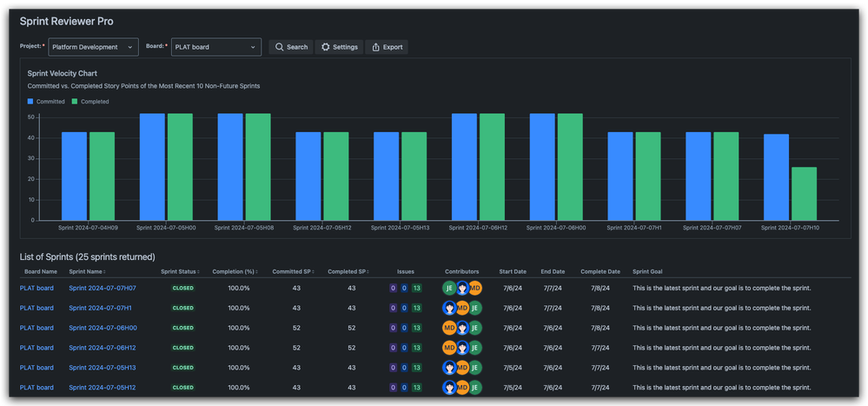Image resolution: width=868 pixels, height=406 pixels.
Task: Open the Sprint 2024-07-07H1 link
Action: point(100,308)
